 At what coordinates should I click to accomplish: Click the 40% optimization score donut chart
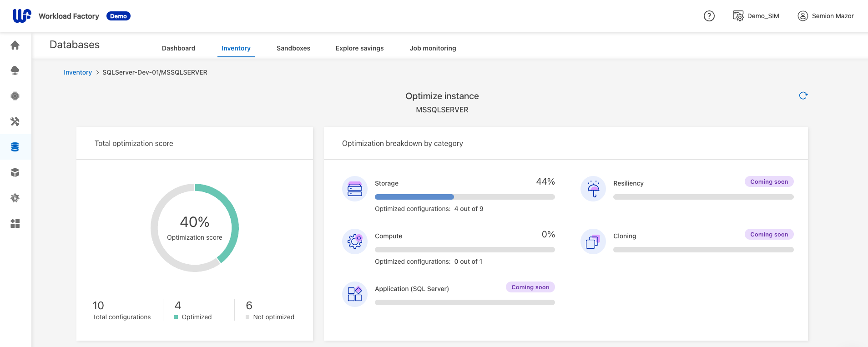tap(195, 228)
